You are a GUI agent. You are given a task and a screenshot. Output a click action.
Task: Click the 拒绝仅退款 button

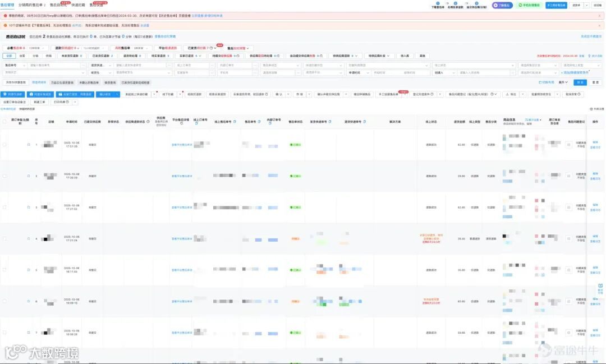(194, 94)
